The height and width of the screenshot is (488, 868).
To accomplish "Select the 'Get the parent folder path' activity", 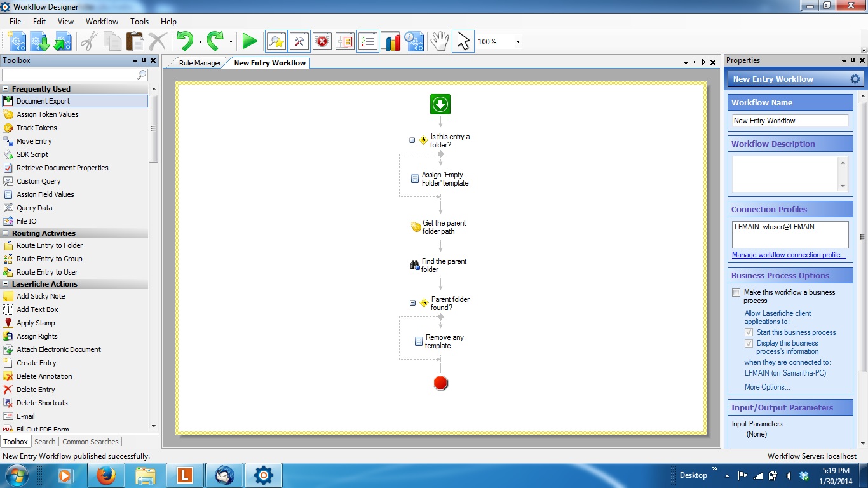I will (x=439, y=227).
